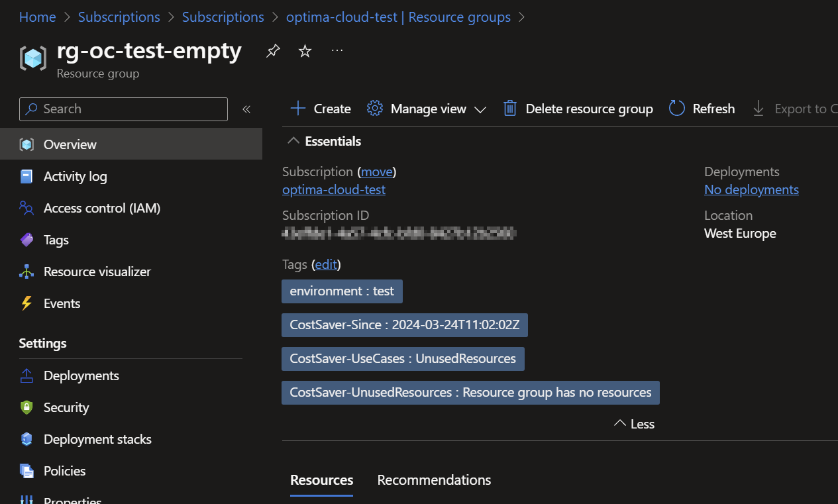838x504 pixels.
Task: Open the more options ellipsis menu
Action: click(337, 50)
